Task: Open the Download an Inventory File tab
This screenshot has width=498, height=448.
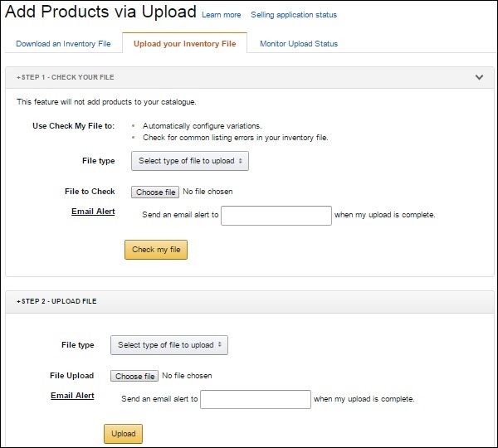Action: tap(63, 43)
